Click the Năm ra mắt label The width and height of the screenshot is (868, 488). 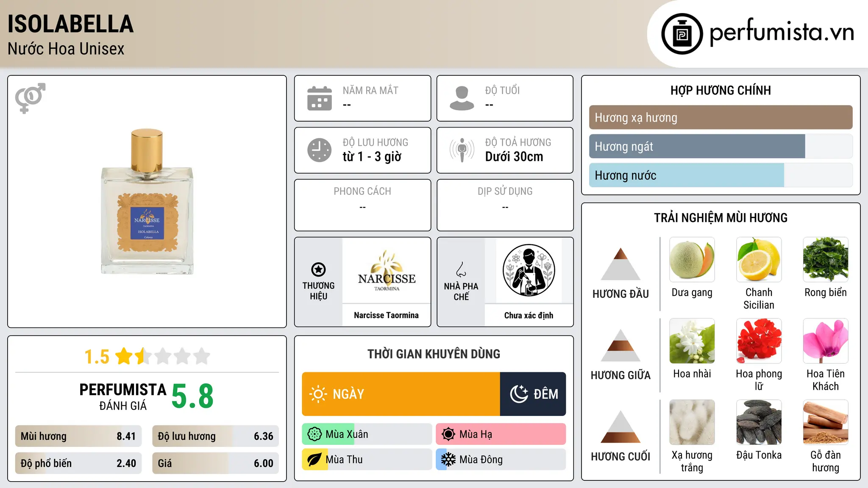pos(370,90)
